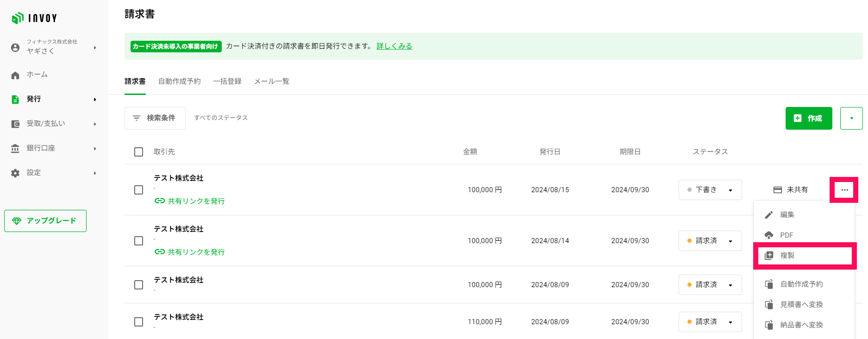Click the 銀行口座 bank icon
Screen dimensions: 868x339
15,148
